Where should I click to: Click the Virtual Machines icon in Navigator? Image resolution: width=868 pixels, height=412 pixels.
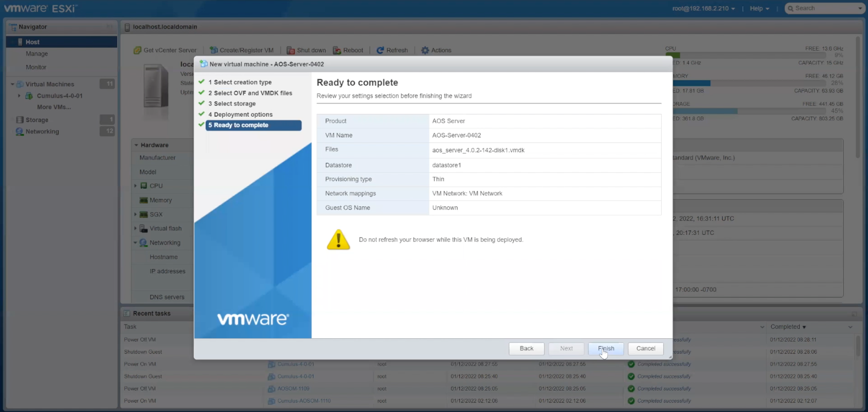20,84
